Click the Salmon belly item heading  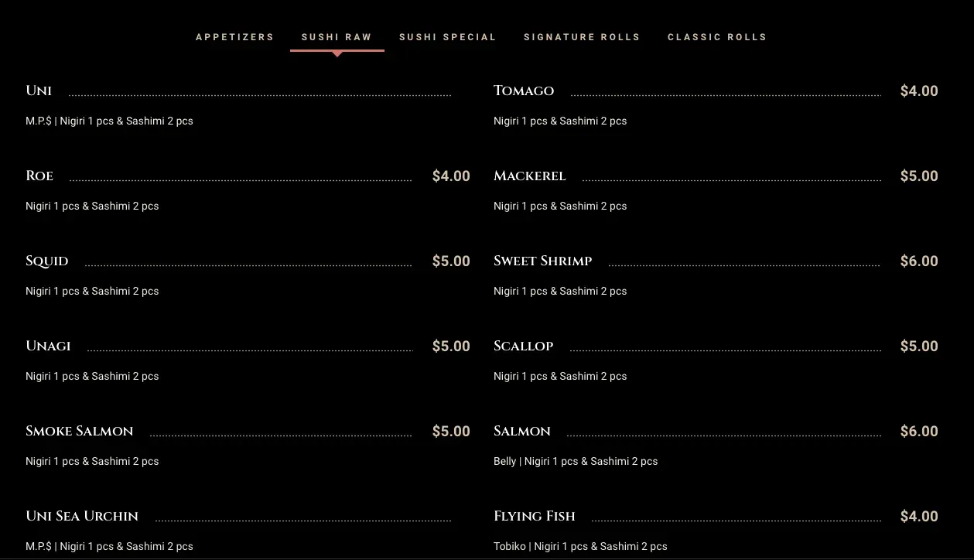(522, 431)
